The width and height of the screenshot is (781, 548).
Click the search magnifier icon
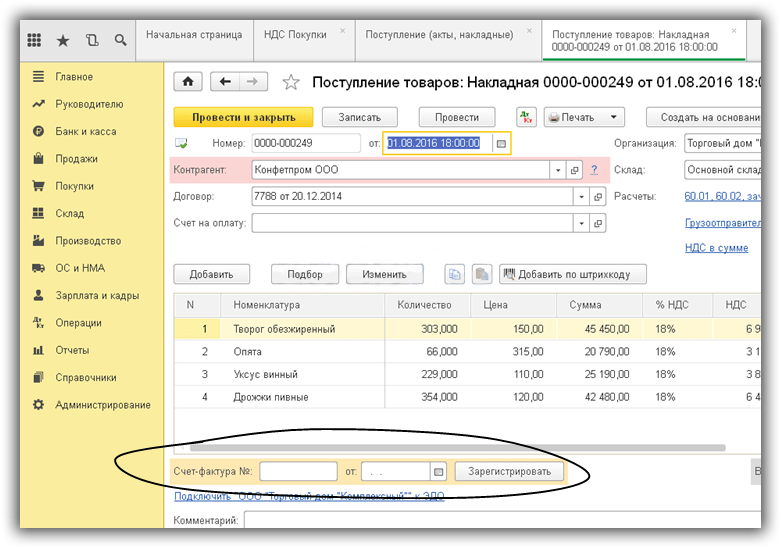[x=120, y=40]
